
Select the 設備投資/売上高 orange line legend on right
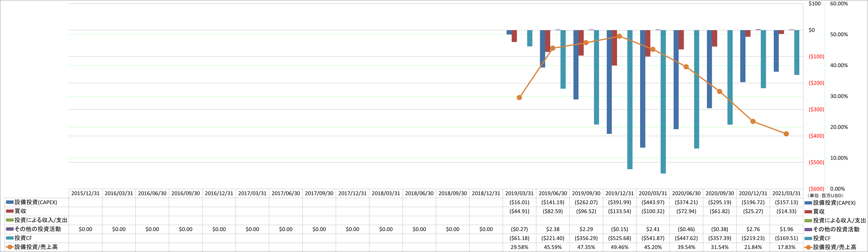click(x=808, y=247)
